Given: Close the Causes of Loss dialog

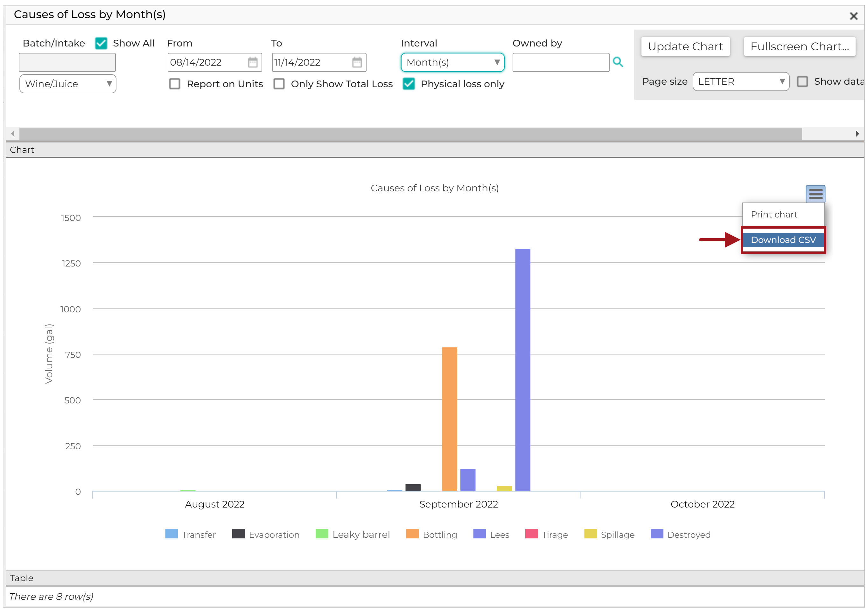Looking at the screenshot, I should pyautogui.click(x=854, y=16).
